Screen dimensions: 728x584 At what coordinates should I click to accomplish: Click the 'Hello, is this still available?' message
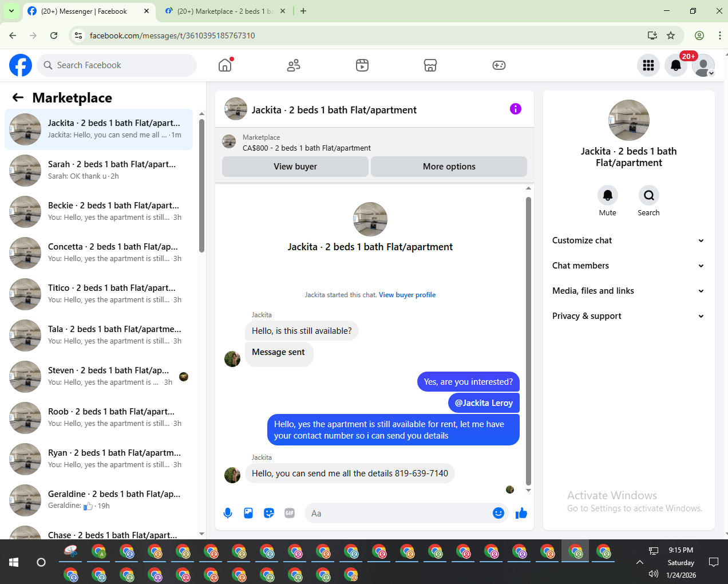pos(302,331)
